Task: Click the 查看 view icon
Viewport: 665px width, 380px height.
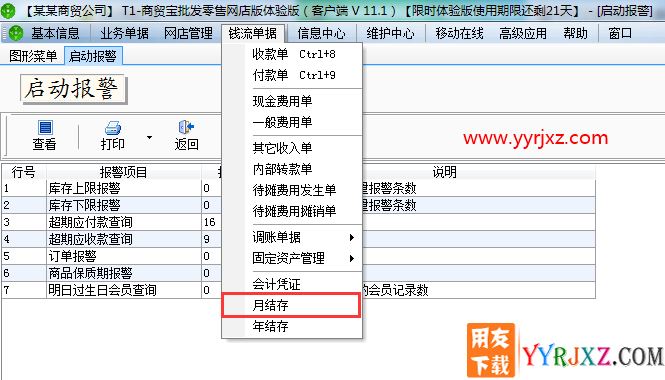Action: [45, 127]
